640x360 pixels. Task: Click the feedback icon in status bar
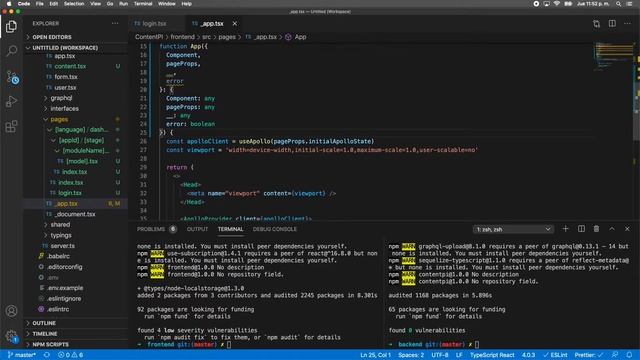click(x=615, y=355)
